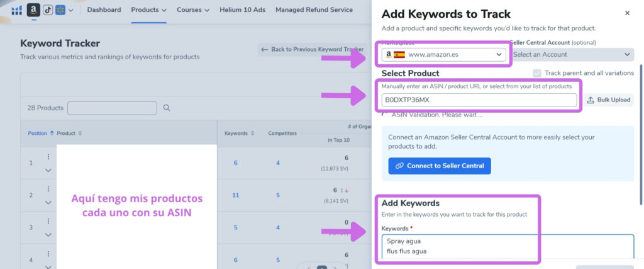Image resolution: width=644 pixels, height=269 pixels.
Task: Click keywords count 5 in row 3
Action: 236,227
